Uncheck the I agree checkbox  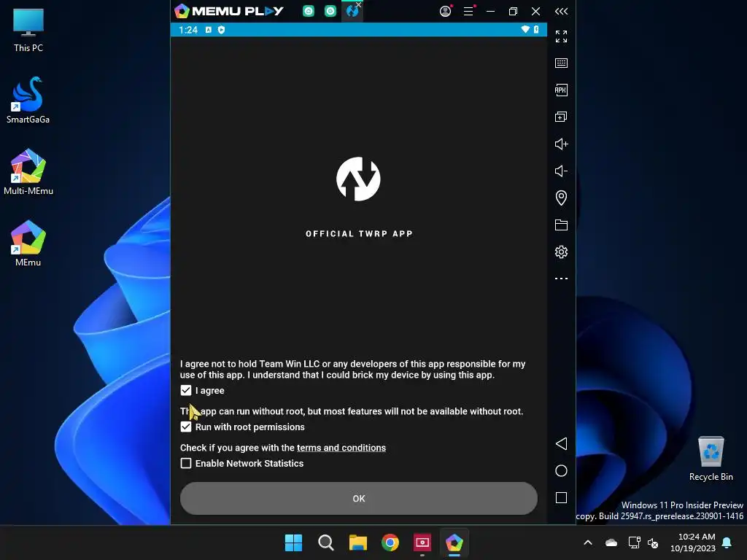pos(186,391)
